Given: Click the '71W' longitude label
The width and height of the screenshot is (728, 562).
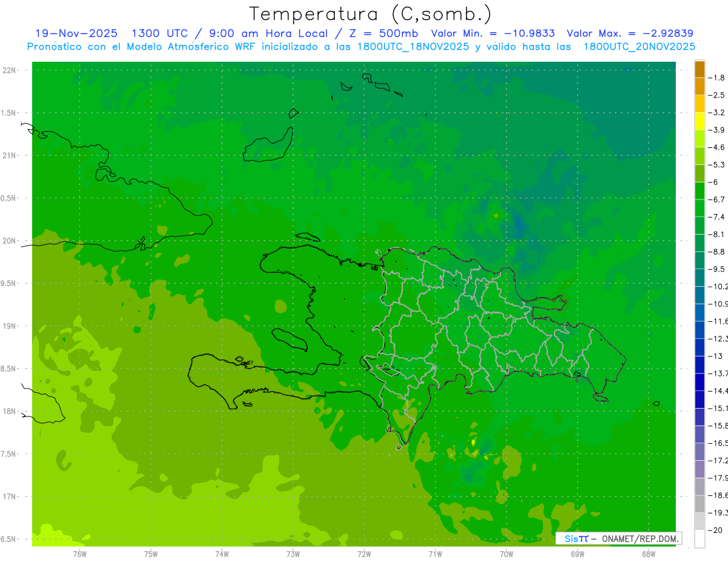Looking at the screenshot, I should point(435,554).
